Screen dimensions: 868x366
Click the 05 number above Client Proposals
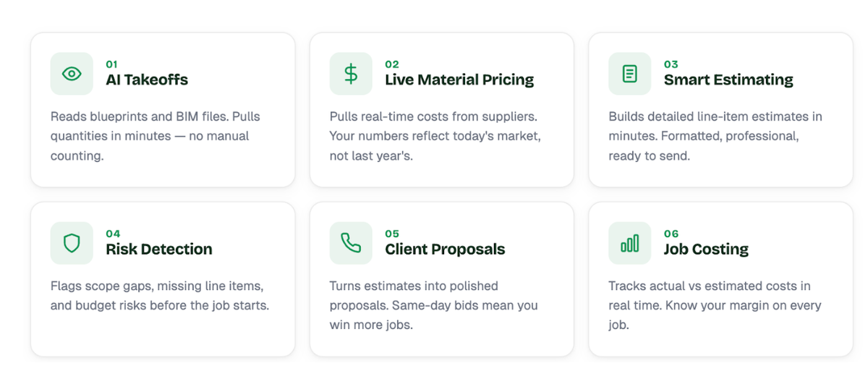(x=392, y=234)
